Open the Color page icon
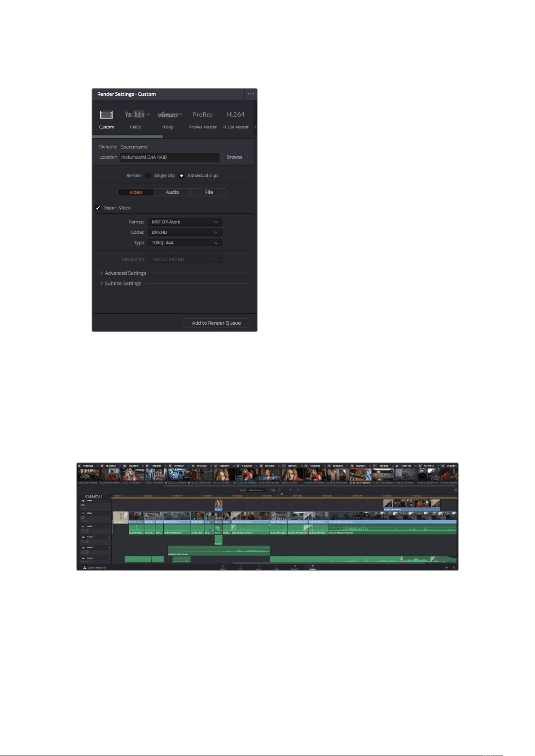Viewport: 535px width, 756px height. [x=276, y=567]
